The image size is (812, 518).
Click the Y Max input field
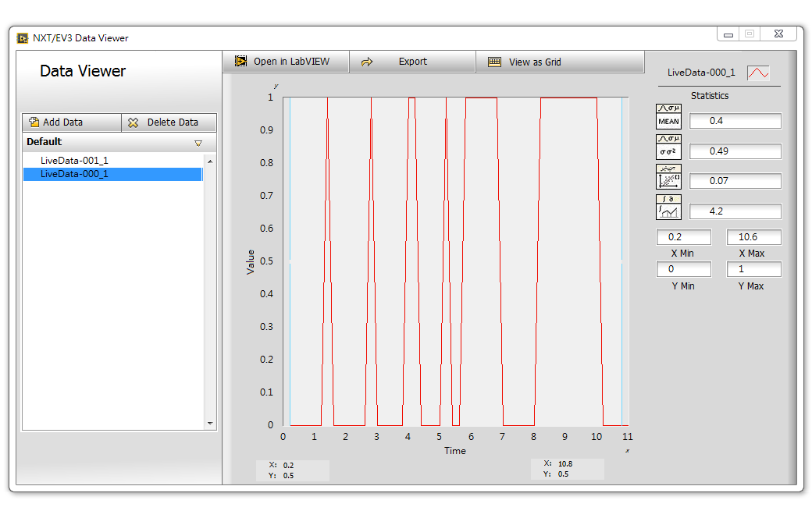coord(753,268)
